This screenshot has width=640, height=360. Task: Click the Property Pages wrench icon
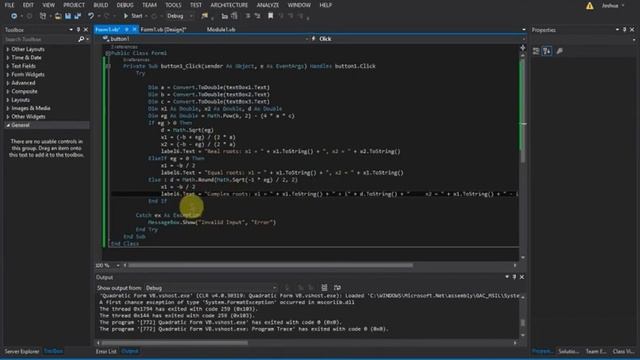tap(560, 51)
